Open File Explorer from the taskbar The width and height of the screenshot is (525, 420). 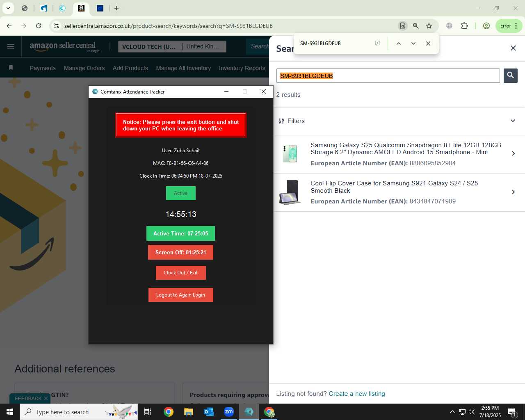click(x=188, y=412)
